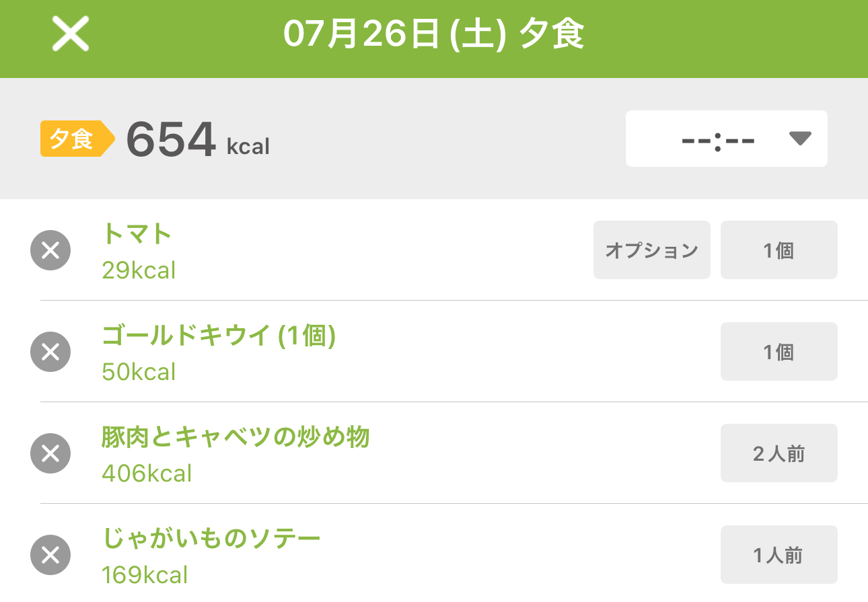The image size is (868, 602).
Task: Click the dropdown arrow in time picker
Action: pos(800,139)
